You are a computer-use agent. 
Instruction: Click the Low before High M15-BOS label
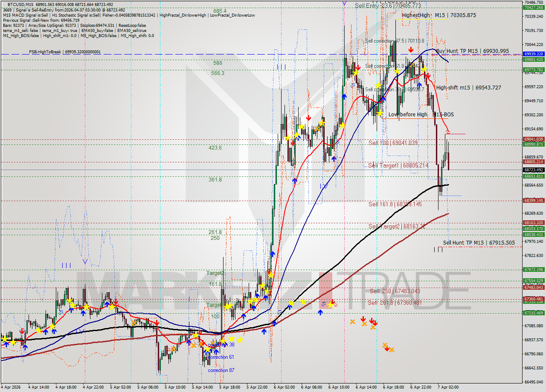pos(421,115)
